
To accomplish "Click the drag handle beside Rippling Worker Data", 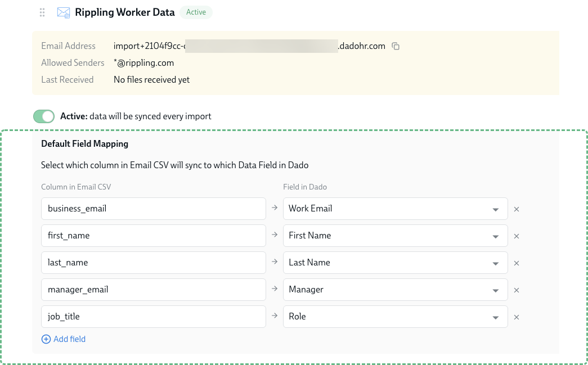I will coord(42,12).
